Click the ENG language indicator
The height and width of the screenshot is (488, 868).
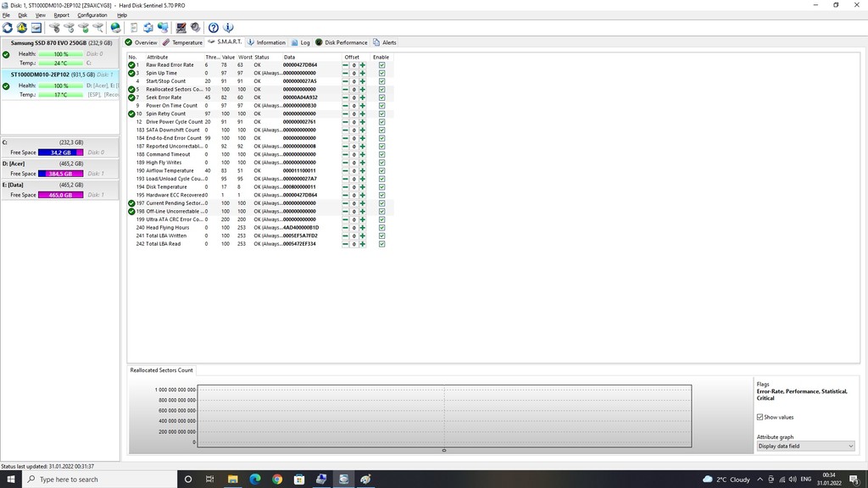click(x=806, y=480)
